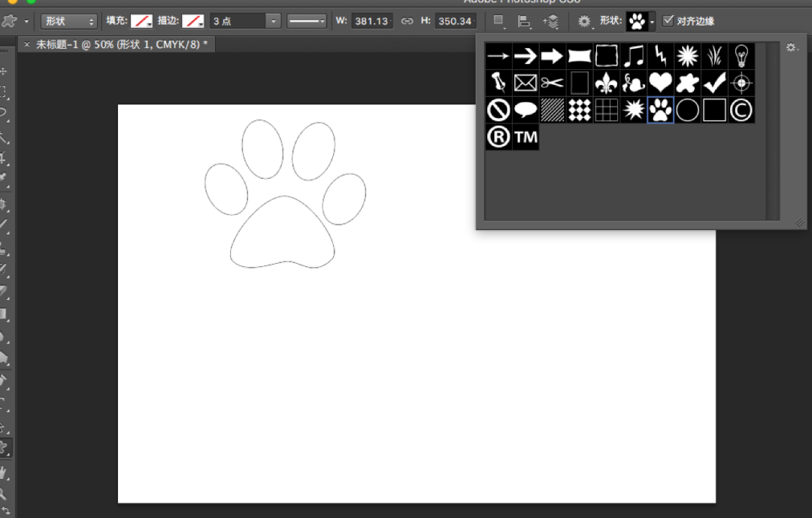Open path operations button
Image resolution: width=812 pixels, height=518 pixels.
click(498, 21)
